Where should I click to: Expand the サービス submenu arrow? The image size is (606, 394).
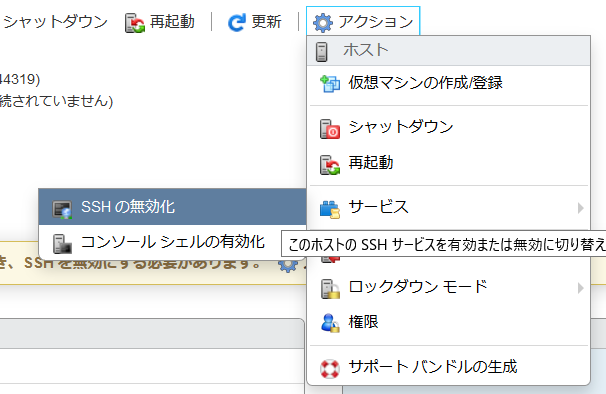point(580,208)
